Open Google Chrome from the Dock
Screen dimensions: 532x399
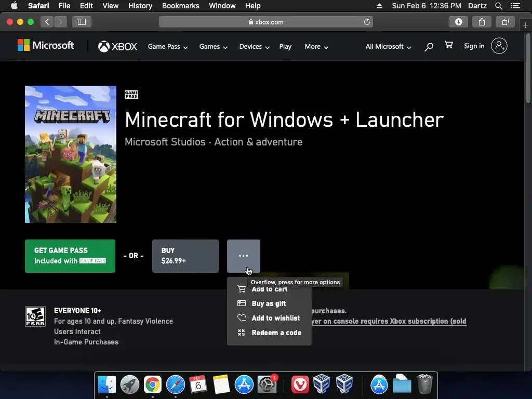[153, 385]
